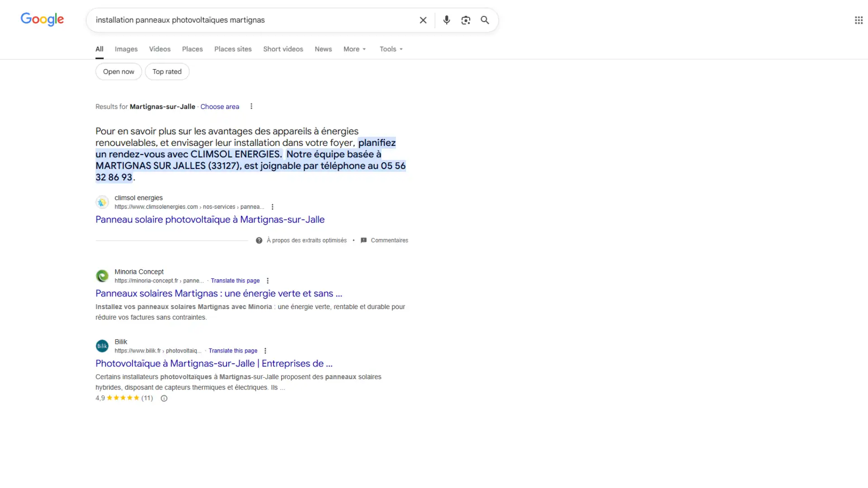This screenshot has width=868, height=488.
Task: Click the climsol energies favicon
Action: pyautogui.click(x=102, y=202)
